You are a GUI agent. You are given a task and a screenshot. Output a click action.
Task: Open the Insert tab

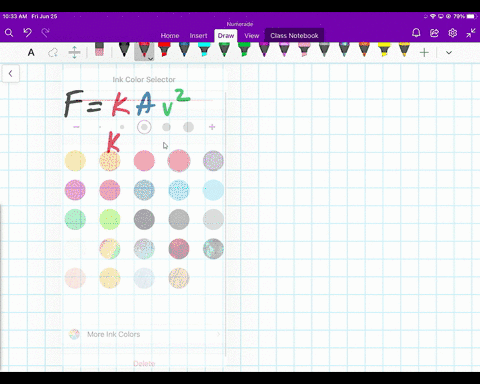pos(198,36)
